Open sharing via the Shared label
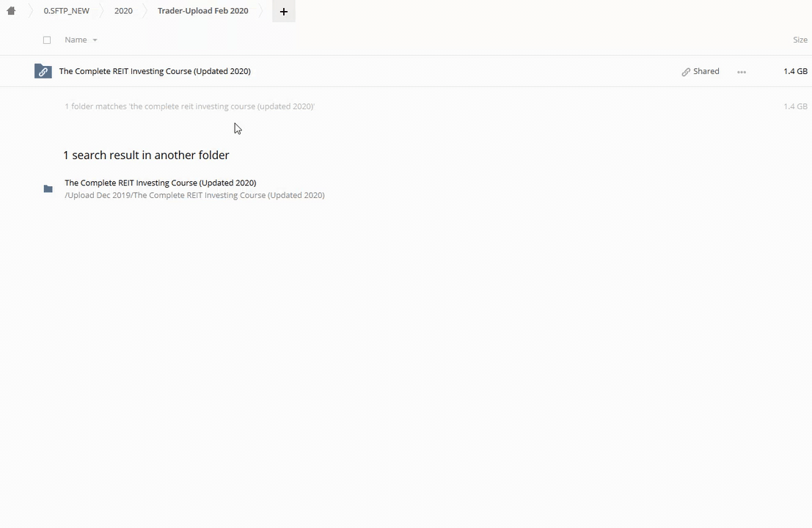 click(x=706, y=71)
